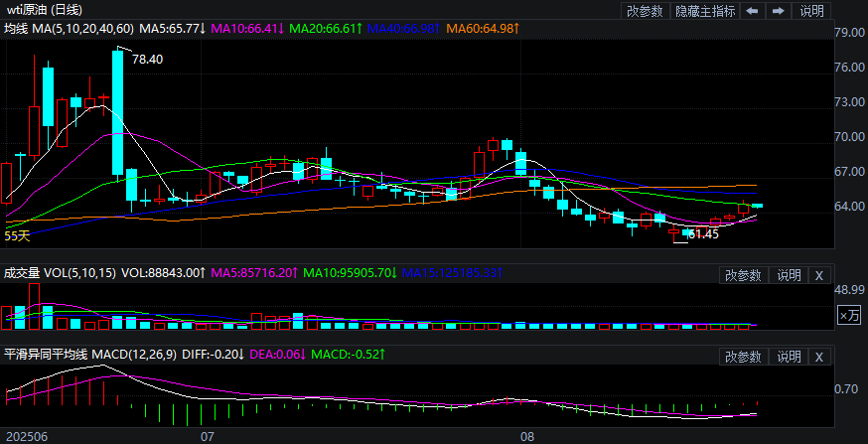Image resolution: width=868 pixels, height=444 pixels.
Task: Click the 78.40 high price marker
Action: point(147,60)
